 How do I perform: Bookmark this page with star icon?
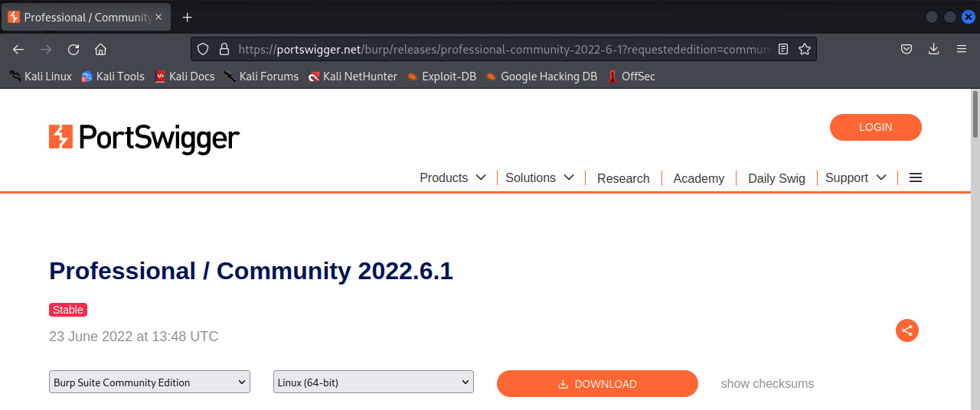point(804,49)
